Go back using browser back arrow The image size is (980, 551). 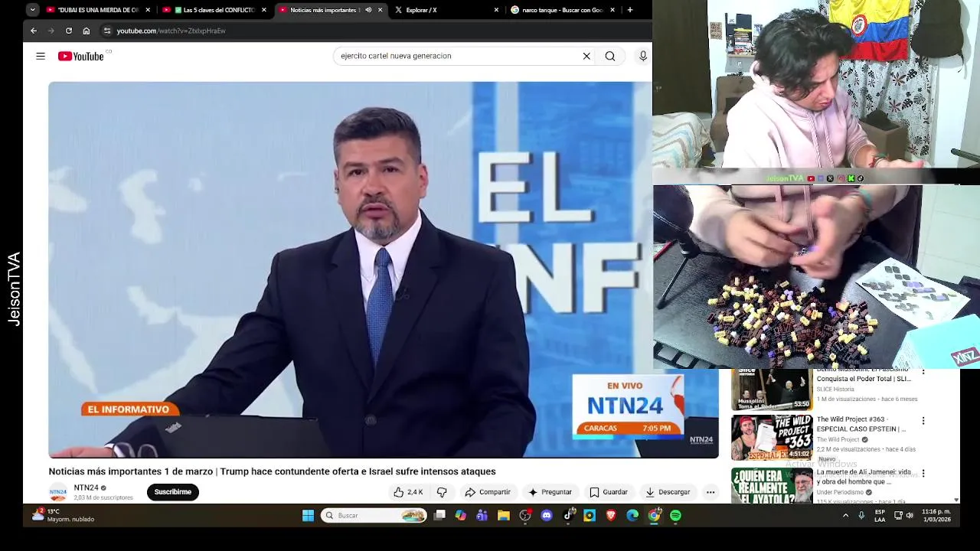[34, 31]
